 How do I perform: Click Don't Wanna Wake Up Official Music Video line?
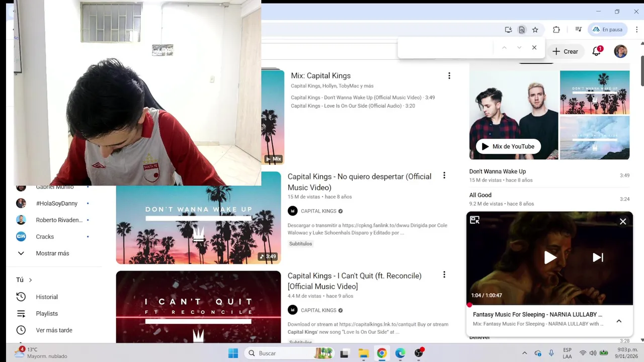363,98
